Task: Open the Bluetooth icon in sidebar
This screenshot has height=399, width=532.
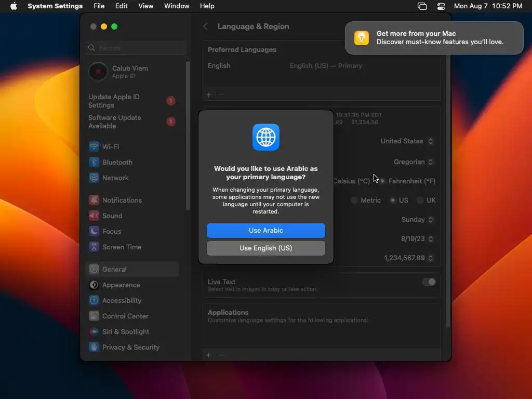Action: (94, 162)
